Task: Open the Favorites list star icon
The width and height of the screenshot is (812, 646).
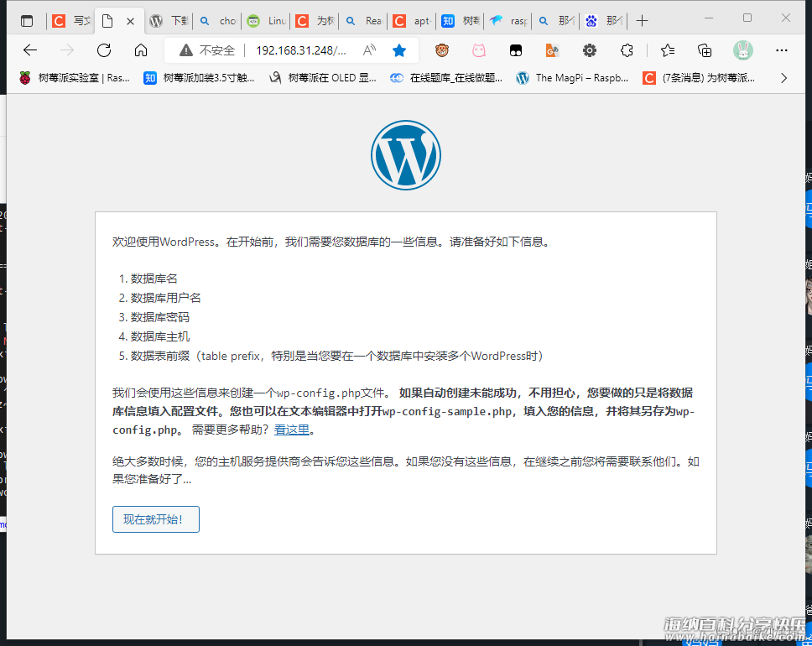Action: (668, 50)
